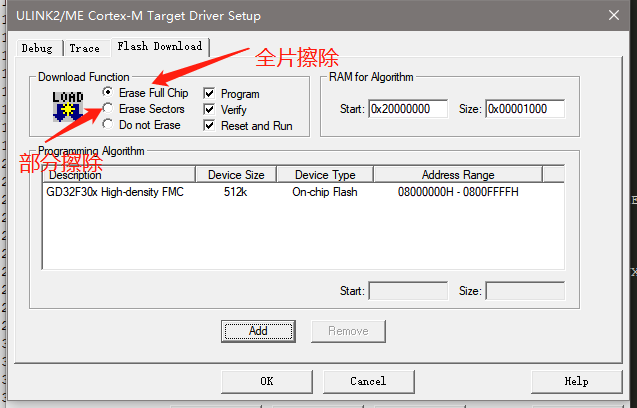Click the 08000000H - 0800FFFFH address cell
The width and height of the screenshot is (637, 408).
tap(458, 192)
